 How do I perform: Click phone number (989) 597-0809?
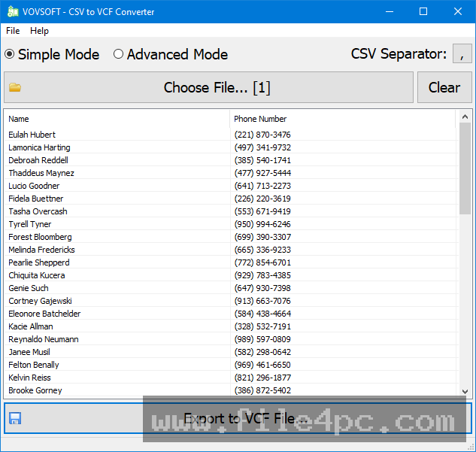click(x=262, y=339)
